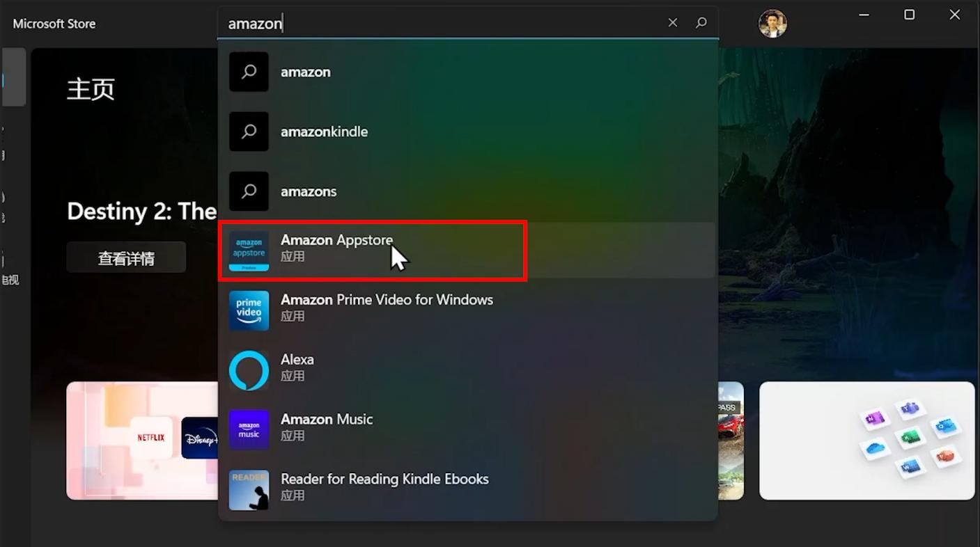
Task: Click the 电视 item in the sidebar
Action: point(9,279)
